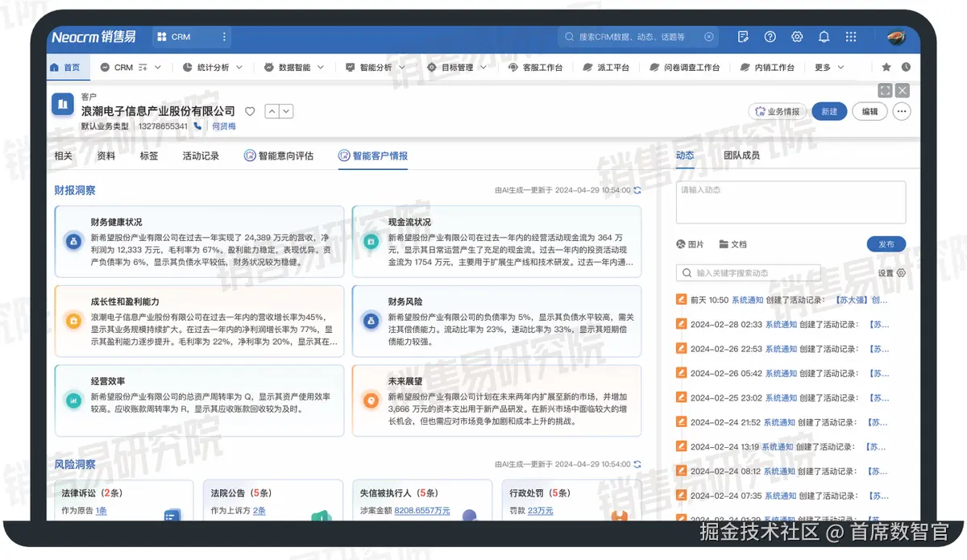Click the 业务情报 button
The height and width of the screenshot is (560, 967).
pos(778,111)
